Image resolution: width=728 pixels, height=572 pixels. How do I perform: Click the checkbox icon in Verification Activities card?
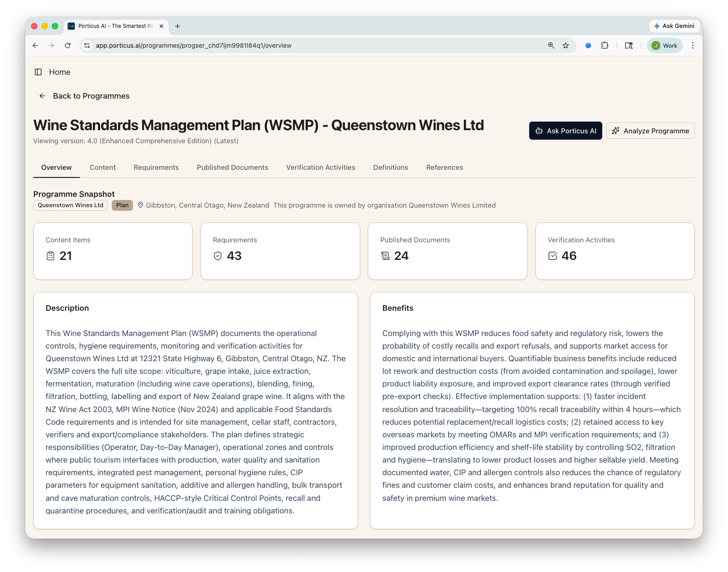pyautogui.click(x=553, y=256)
